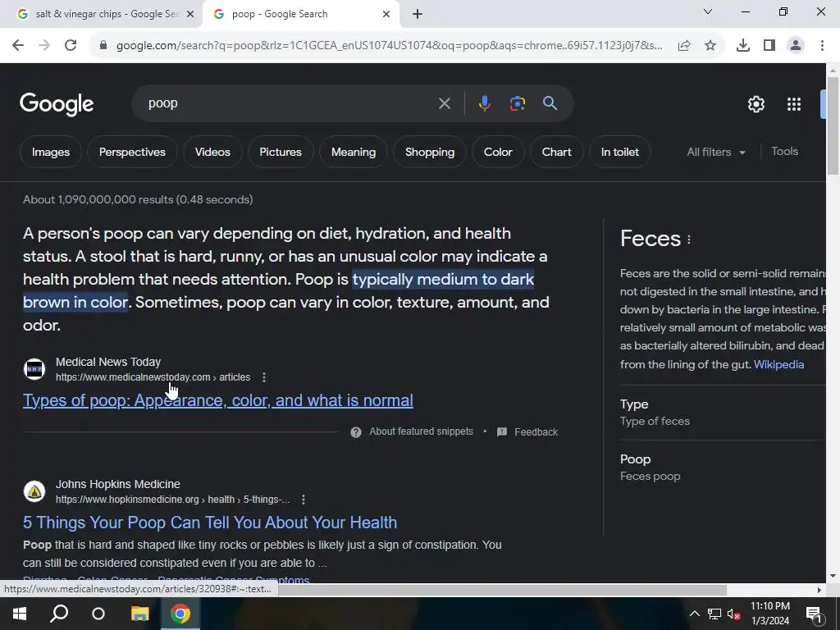This screenshot has width=840, height=630.
Task: Open Windows taskbar search
Action: [x=59, y=614]
